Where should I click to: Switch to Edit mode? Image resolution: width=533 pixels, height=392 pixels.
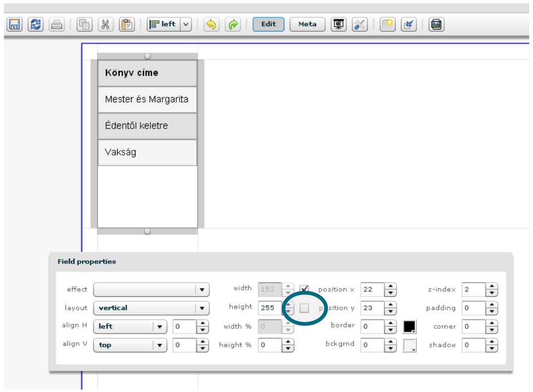(x=268, y=24)
